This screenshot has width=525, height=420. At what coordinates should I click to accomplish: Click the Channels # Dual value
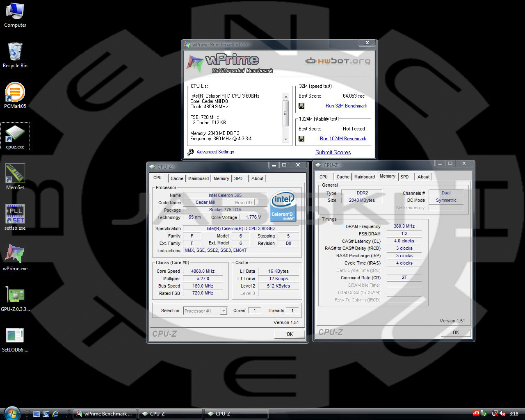click(x=446, y=193)
